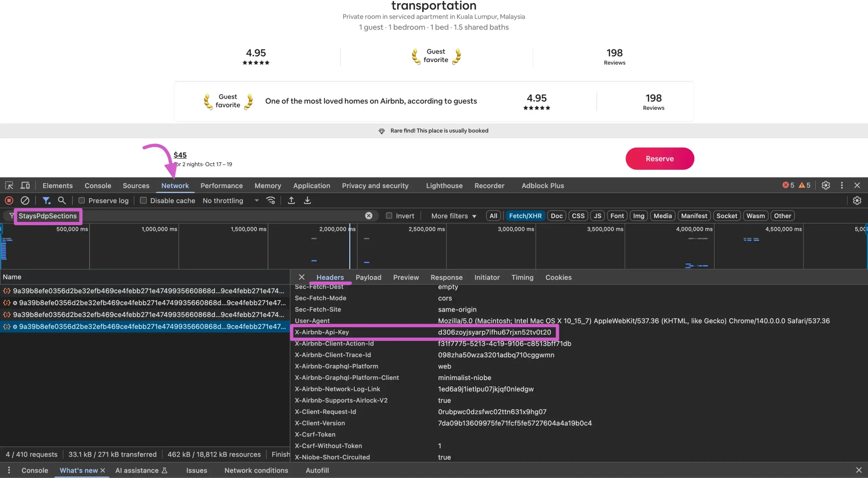Enable the Preserve log checkbox
Screen dimensions: 868x478
tap(82, 201)
